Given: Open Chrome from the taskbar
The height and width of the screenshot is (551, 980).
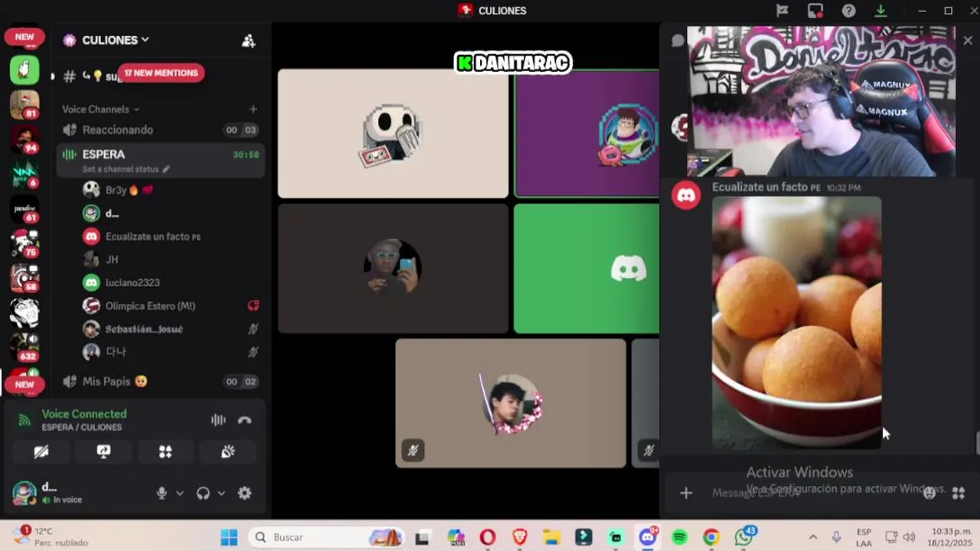Looking at the screenshot, I should 711,537.
